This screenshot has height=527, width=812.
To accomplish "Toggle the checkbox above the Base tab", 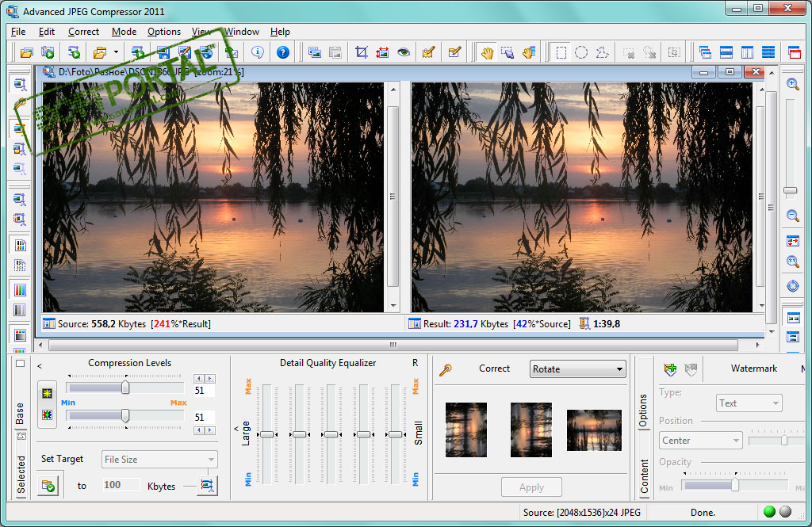I will (x=20, y=364).
